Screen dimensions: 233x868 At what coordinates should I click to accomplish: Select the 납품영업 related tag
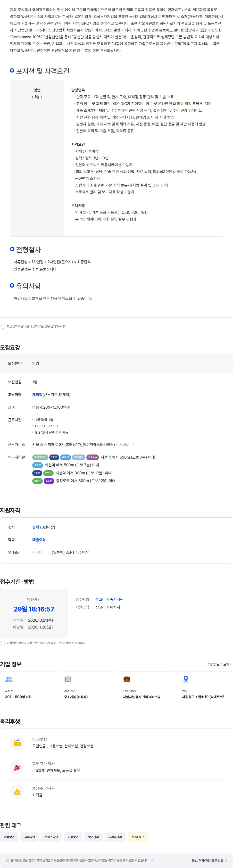(73, 837)
